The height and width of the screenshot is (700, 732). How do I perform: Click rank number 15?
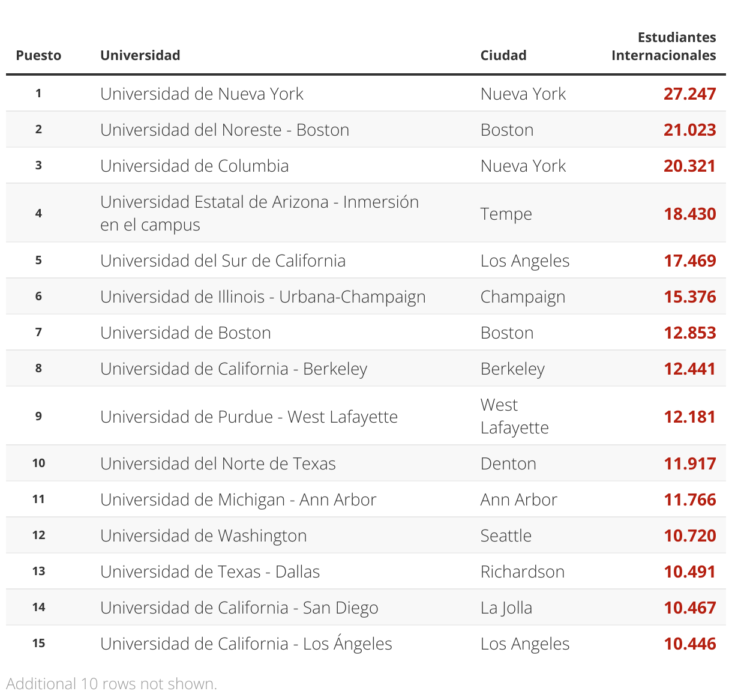[x=38, y=644]
